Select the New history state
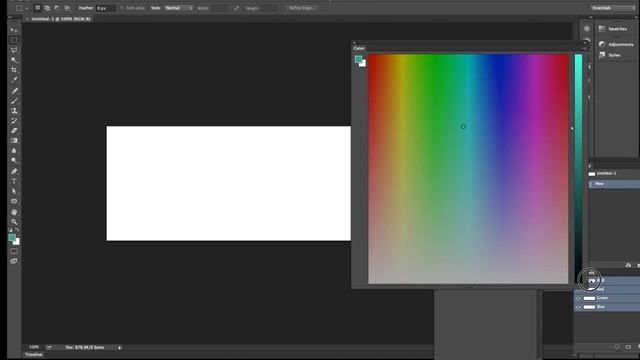 (x=614, y=184)
